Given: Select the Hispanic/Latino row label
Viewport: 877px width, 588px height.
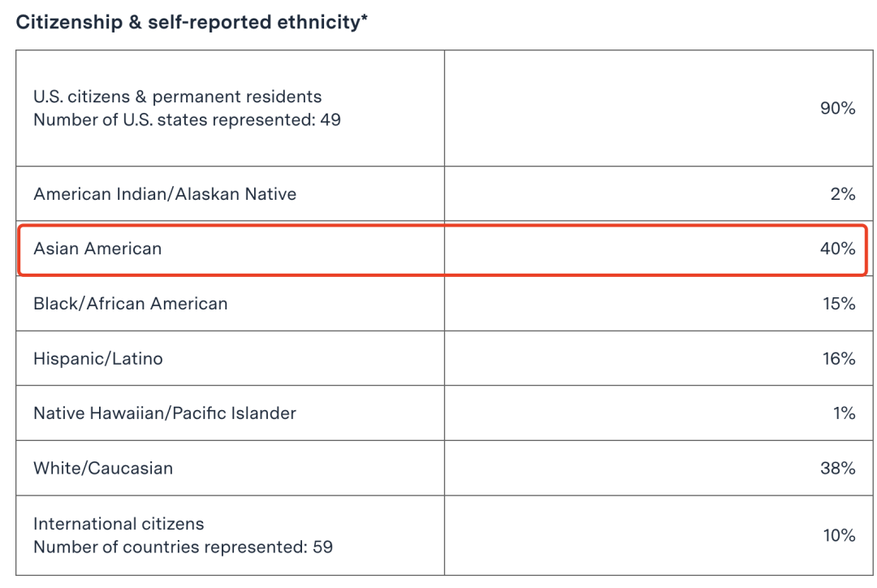Looking at the screenshot, I should click(x=97, y=358).
